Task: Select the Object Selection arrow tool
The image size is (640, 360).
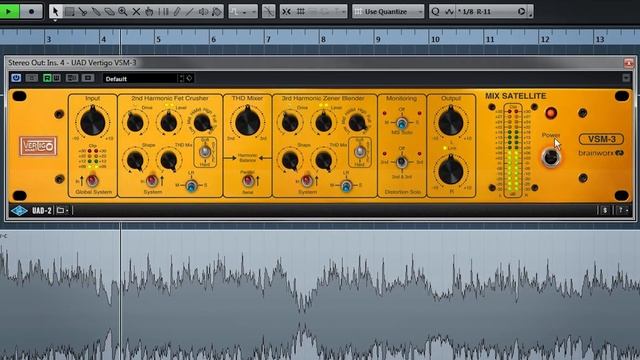Action: 56,11
